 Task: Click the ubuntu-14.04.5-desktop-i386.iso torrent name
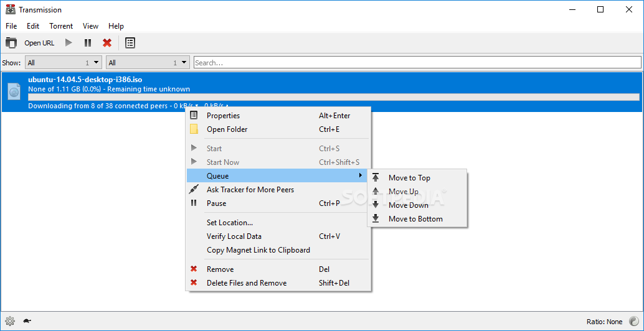(x=85, y=80)
